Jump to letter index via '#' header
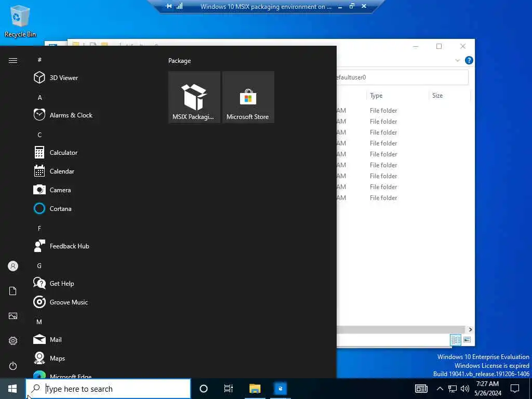Image resolution: width=532 pixels, height=399 pixels. click(x=39, y=60)
